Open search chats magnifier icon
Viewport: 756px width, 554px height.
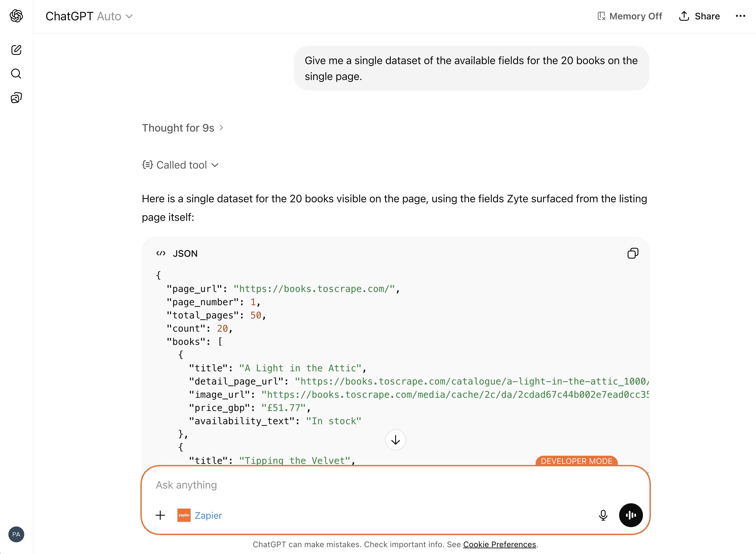[16, 73]
